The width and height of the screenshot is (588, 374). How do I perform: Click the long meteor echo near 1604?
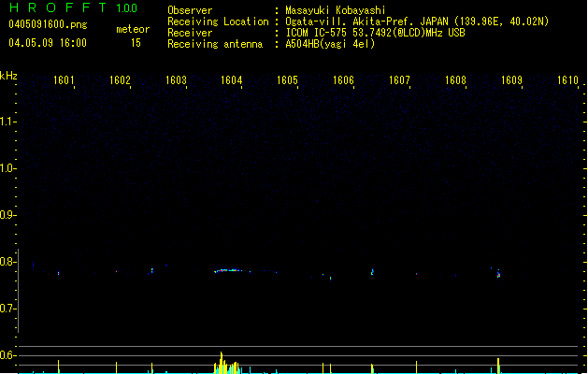[228, 270]
